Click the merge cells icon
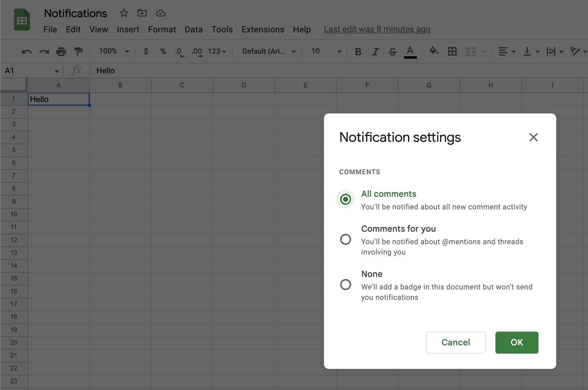This screenshot has width=588, height=390. click(x=471, y=51)
